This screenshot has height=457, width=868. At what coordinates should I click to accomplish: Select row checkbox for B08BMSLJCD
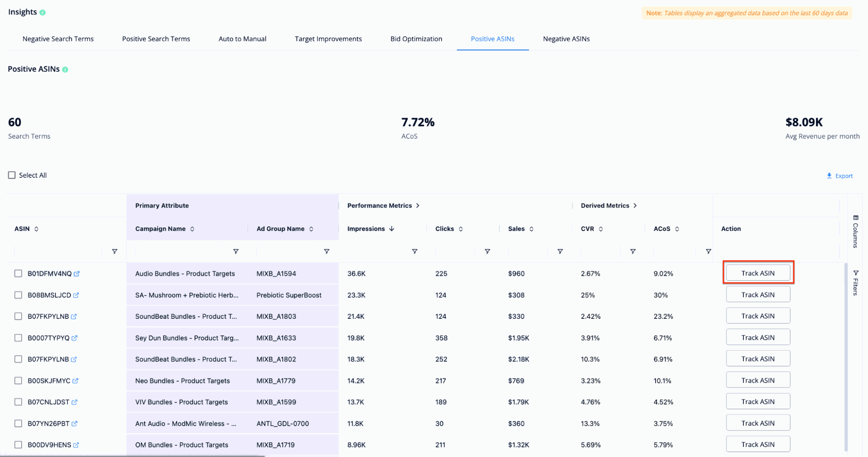click(18, 295)
